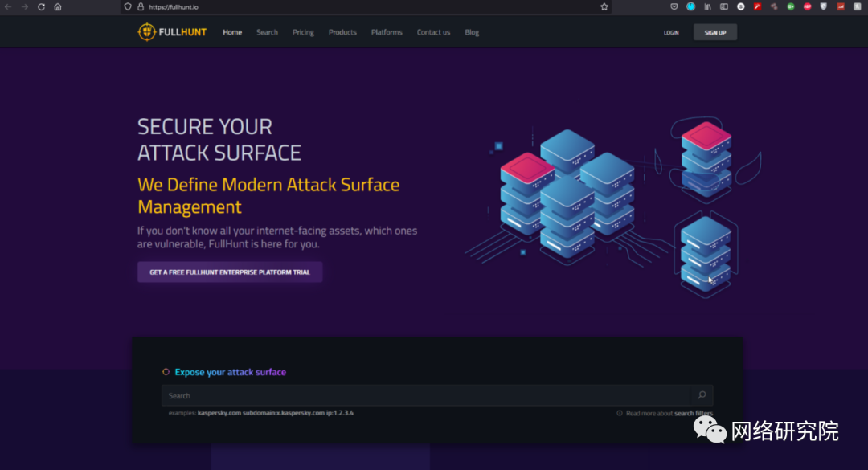Open the white circle S extension

point(741,6)
